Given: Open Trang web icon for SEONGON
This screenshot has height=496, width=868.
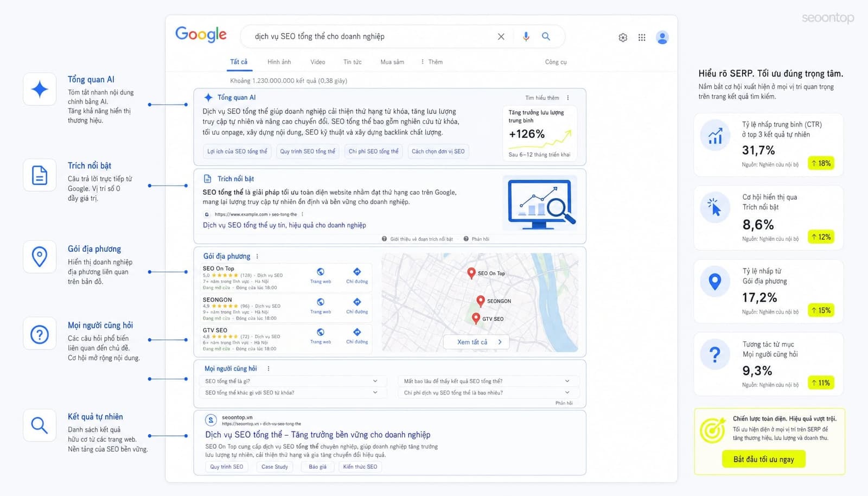Looking at the screenshot, I should tap(321, 302).
